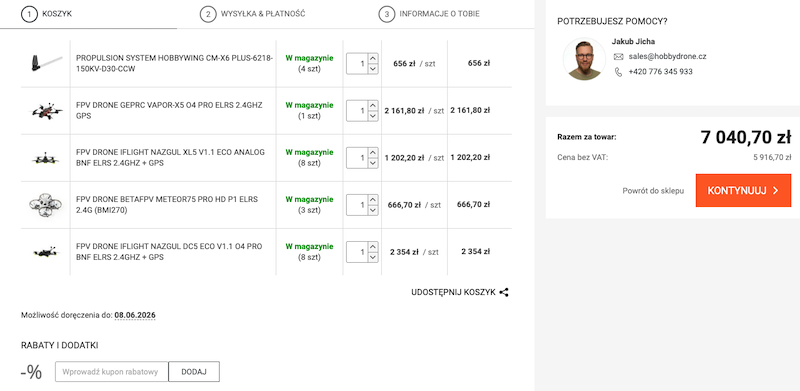Increase quantity of Hobbywing propulsion system
800x391 pixels.
coord(373,58)
